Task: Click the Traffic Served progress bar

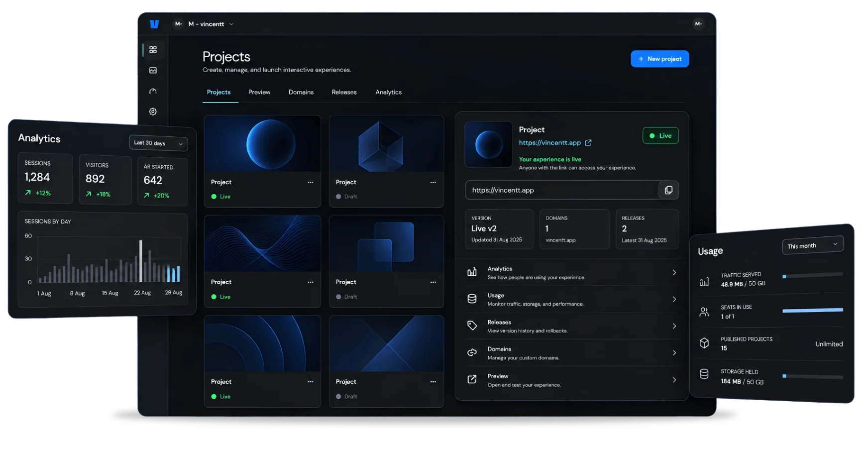Action: pos(813,275)
